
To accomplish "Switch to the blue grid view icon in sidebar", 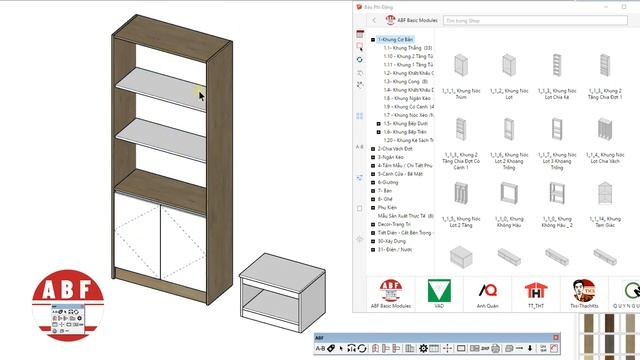I will click(360, 116).
